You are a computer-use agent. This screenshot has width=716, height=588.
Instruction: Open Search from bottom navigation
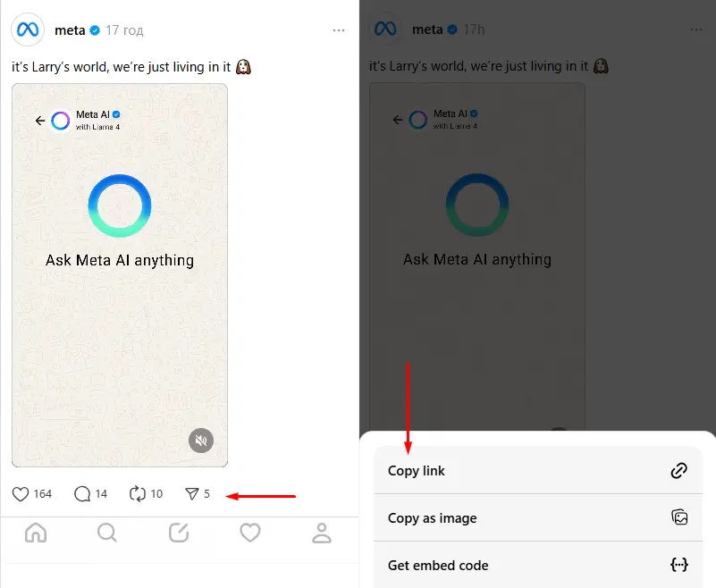click(x=107, y=533)
